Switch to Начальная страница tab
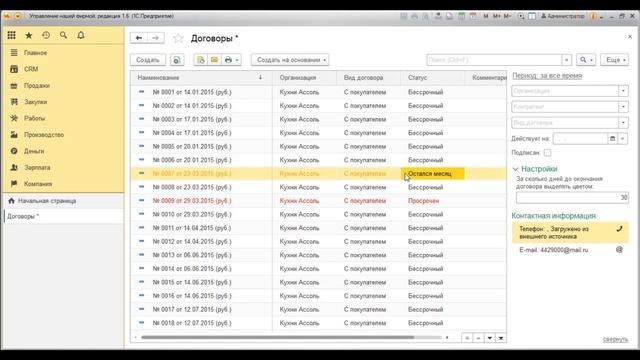This screenshot has height=360, width=640. 63,201
